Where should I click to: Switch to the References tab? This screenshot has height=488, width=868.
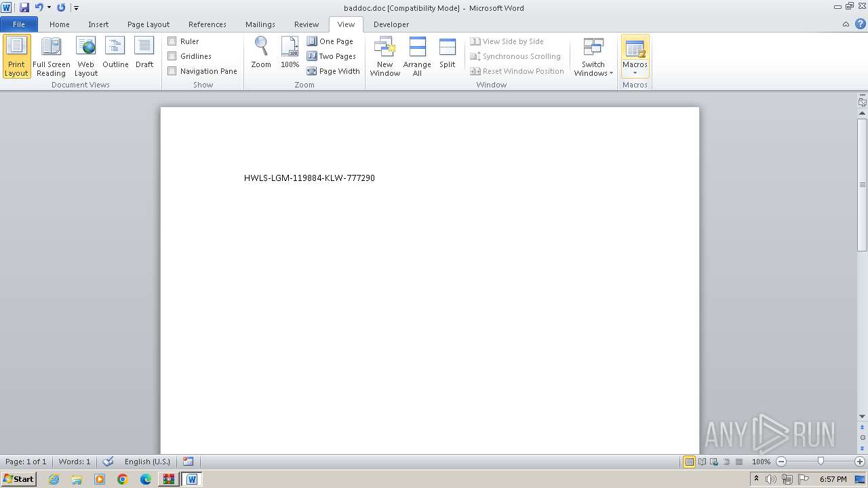coord(208,24)
